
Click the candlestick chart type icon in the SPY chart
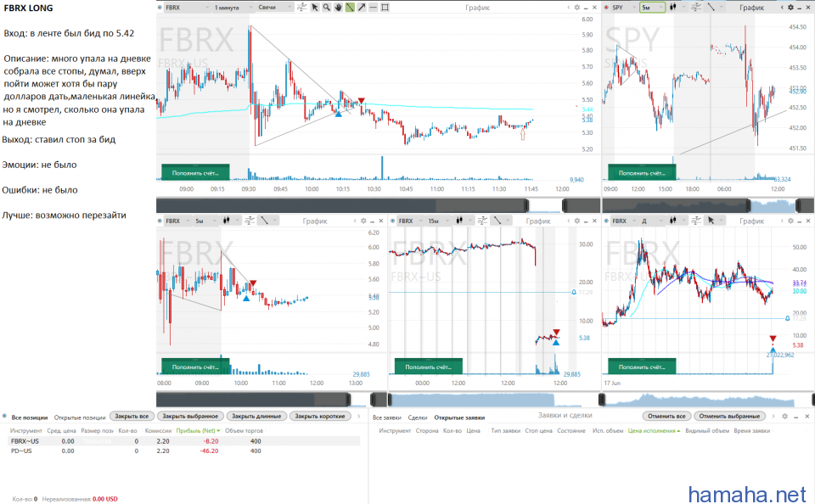tap(672, 8)
